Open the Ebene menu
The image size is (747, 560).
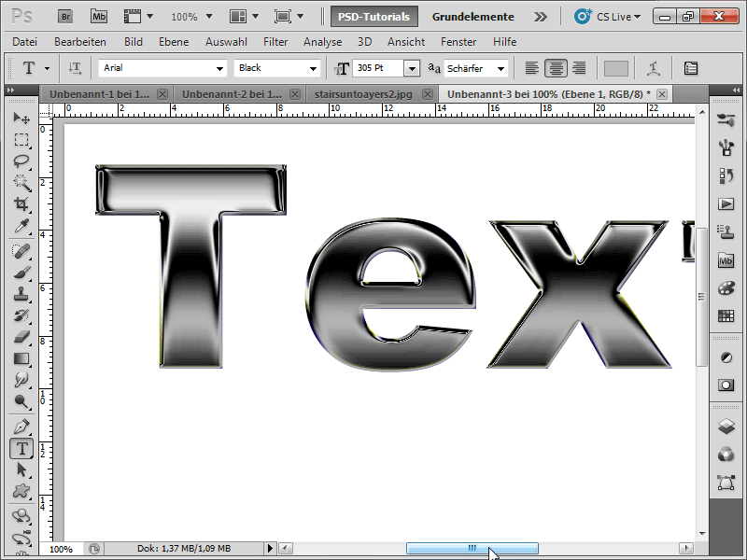pos(174,42)
